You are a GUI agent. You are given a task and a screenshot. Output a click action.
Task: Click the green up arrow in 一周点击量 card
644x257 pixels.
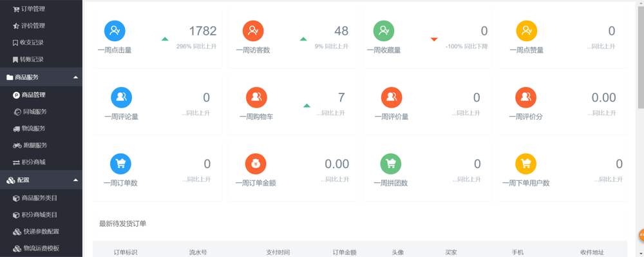click(x=165, y=39)
